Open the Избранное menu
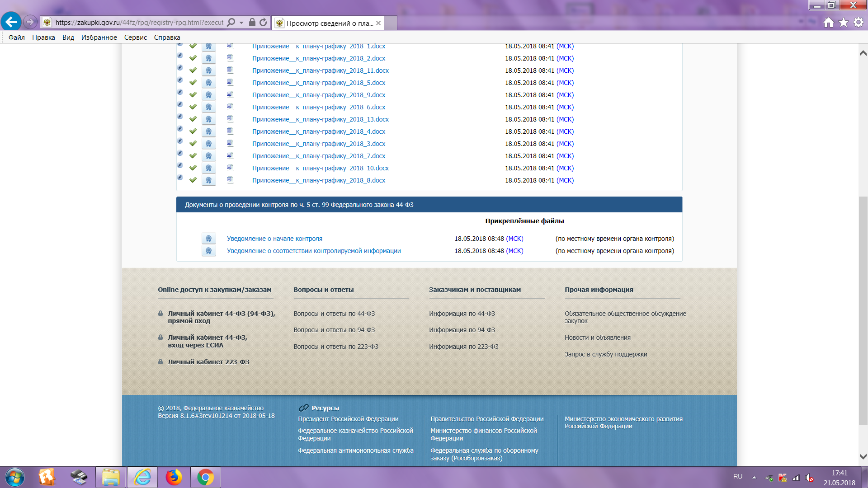868x488 pixels. (x=99, y=38)
